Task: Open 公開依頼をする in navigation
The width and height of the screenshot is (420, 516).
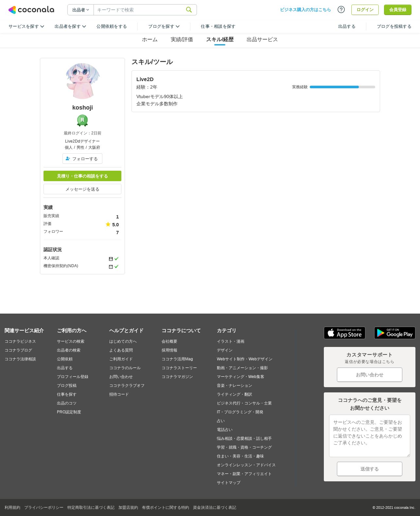Action: (x=112, y=26)
